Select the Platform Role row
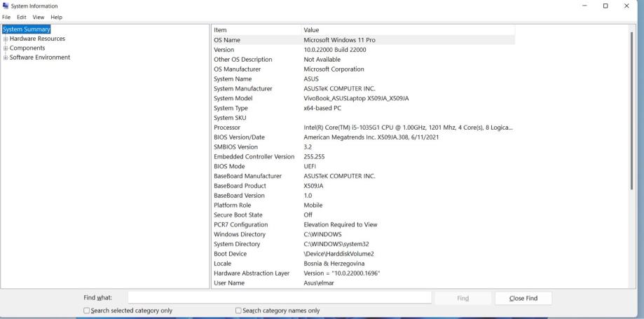The height and width of the screenshot is (319, 644). (363, 205)
